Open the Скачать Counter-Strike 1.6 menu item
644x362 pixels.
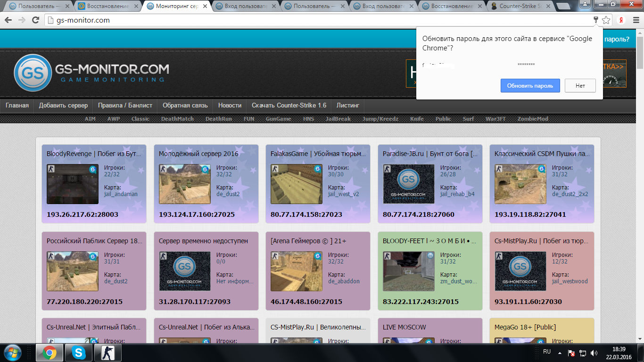289,105
